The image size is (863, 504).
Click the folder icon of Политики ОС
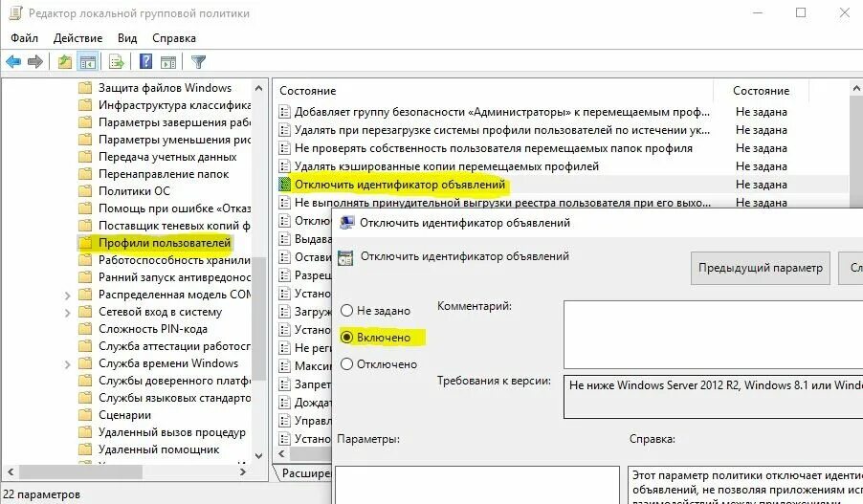[x=85, y=191]
